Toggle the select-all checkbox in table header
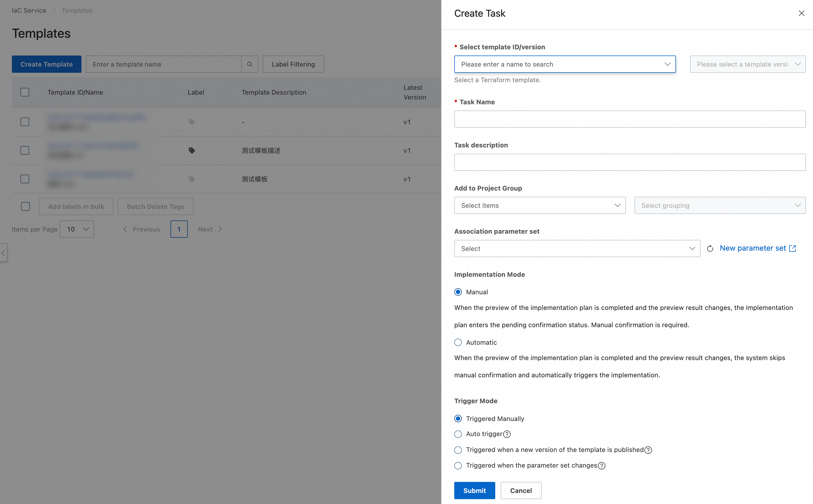Image resolution: width=813 pixels, height=504 pixels. point(25,92)
